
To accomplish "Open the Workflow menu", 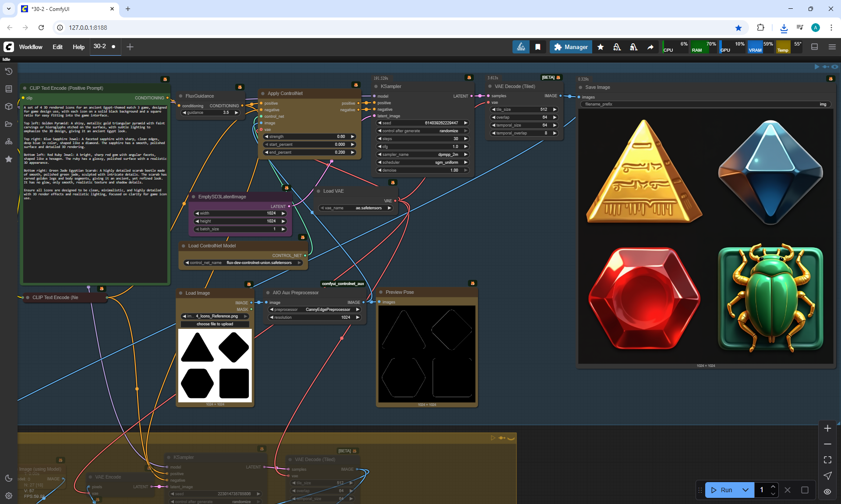I will point(31,47).
